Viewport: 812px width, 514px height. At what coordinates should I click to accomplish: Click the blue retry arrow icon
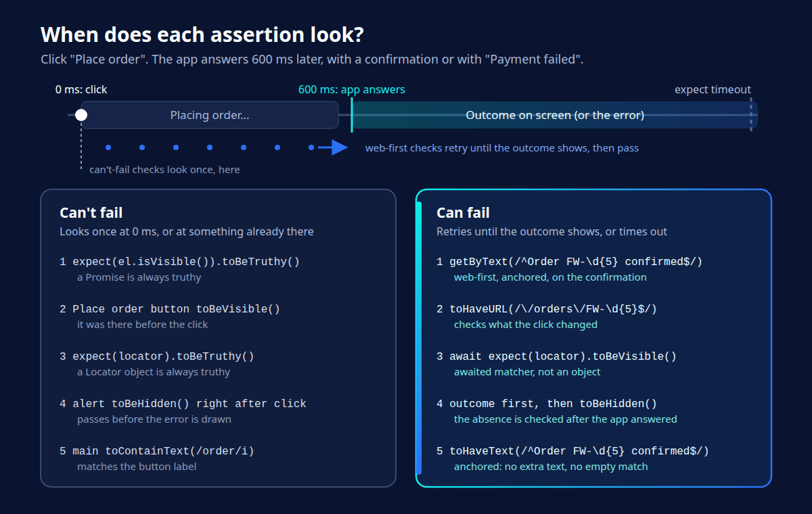coord(332,147)
